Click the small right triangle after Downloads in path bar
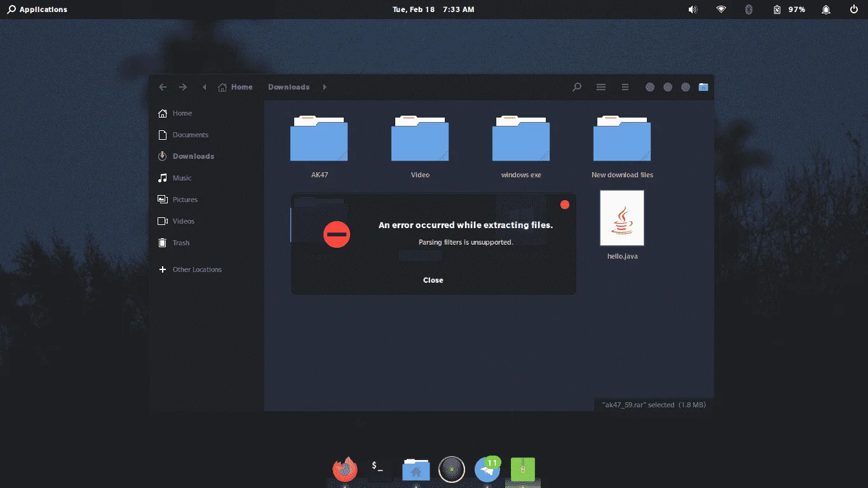868x488 pixels. coord(324,87)
